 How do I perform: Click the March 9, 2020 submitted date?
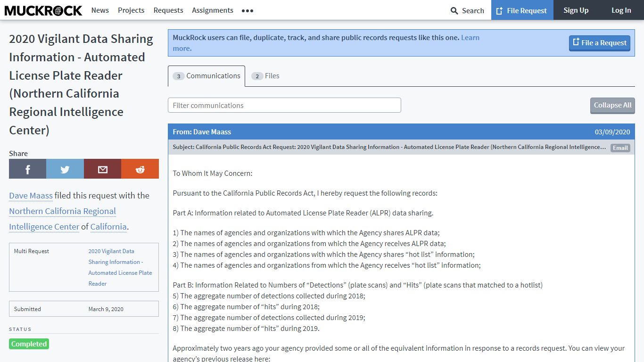pyautogui.click(x=106, y=309)
